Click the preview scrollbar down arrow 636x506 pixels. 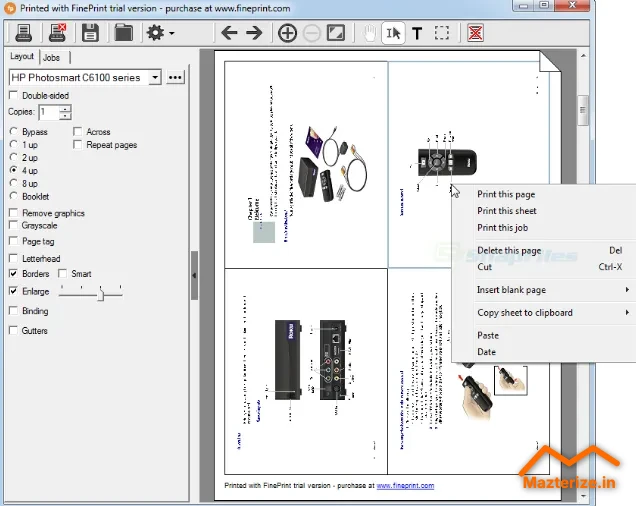click(583, 495)
